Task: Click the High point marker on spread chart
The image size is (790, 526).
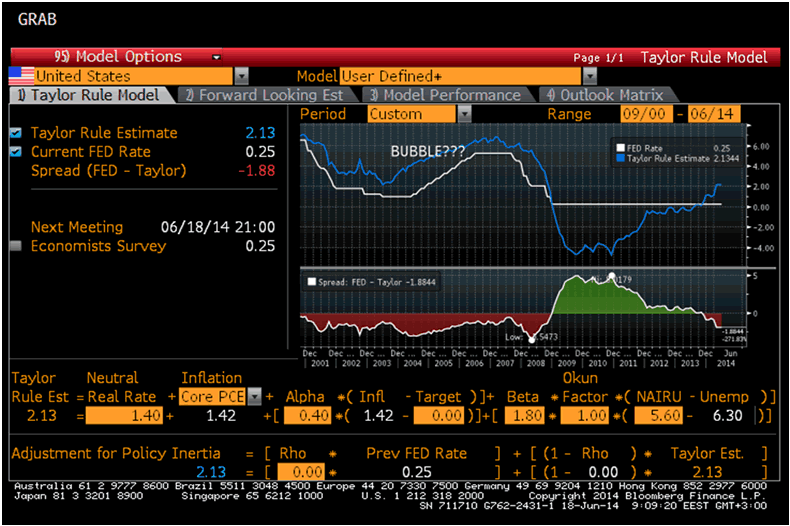Action: 612,276
